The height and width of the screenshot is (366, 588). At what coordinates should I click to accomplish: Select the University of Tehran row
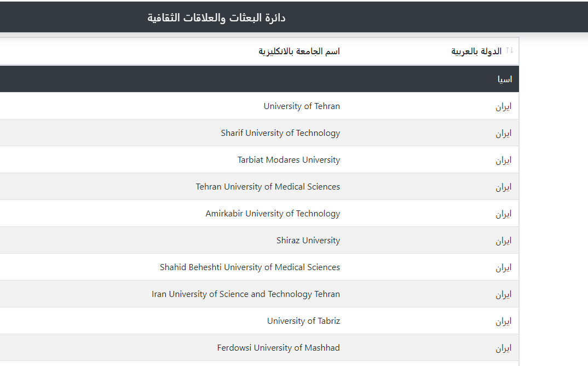pos(260,106)
